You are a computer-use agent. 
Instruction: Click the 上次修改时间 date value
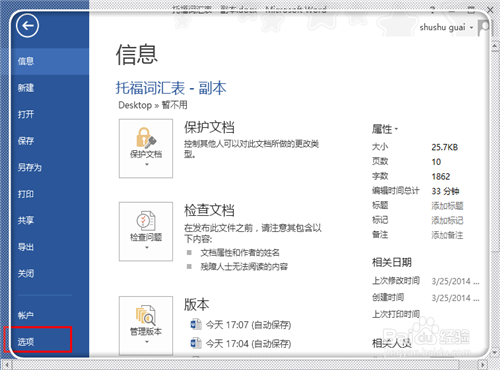455,281
